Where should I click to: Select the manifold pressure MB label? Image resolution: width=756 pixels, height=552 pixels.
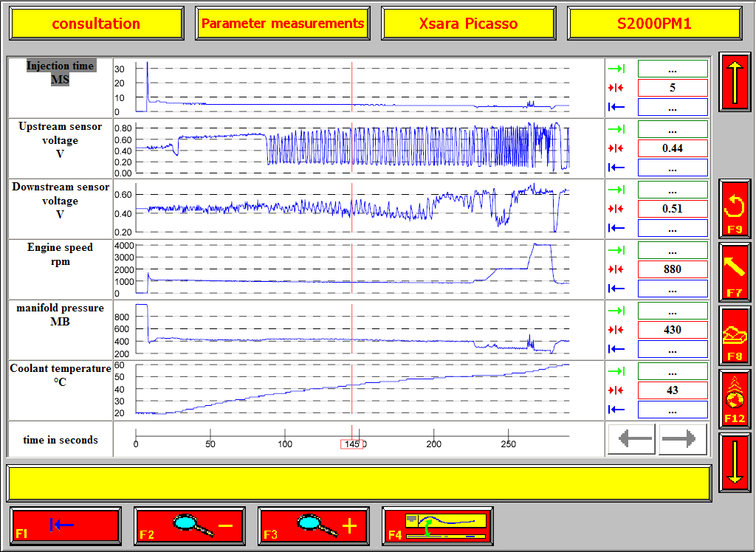point(61,314)
